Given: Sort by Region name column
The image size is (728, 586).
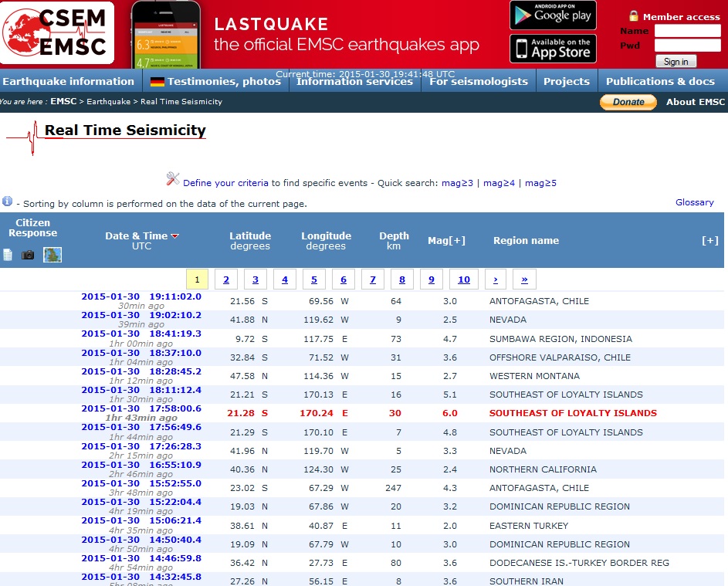Looking at the screenshot, I should tap(526, 241).
